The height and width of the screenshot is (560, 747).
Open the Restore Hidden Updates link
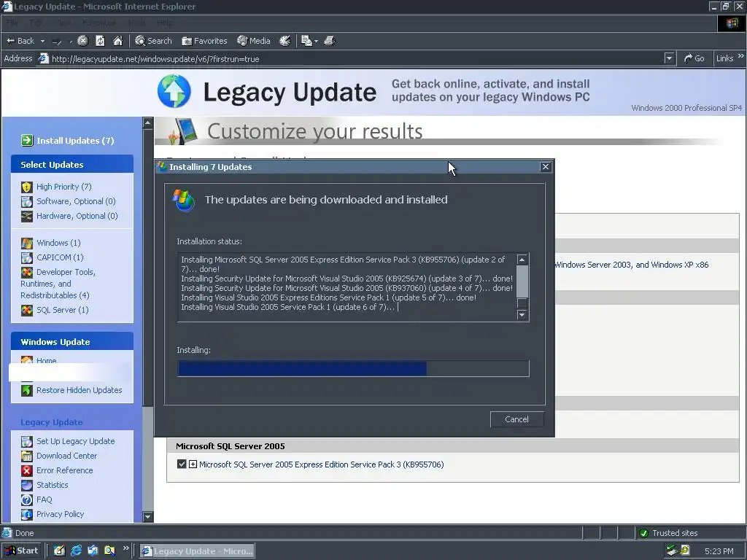click(79, 390)
